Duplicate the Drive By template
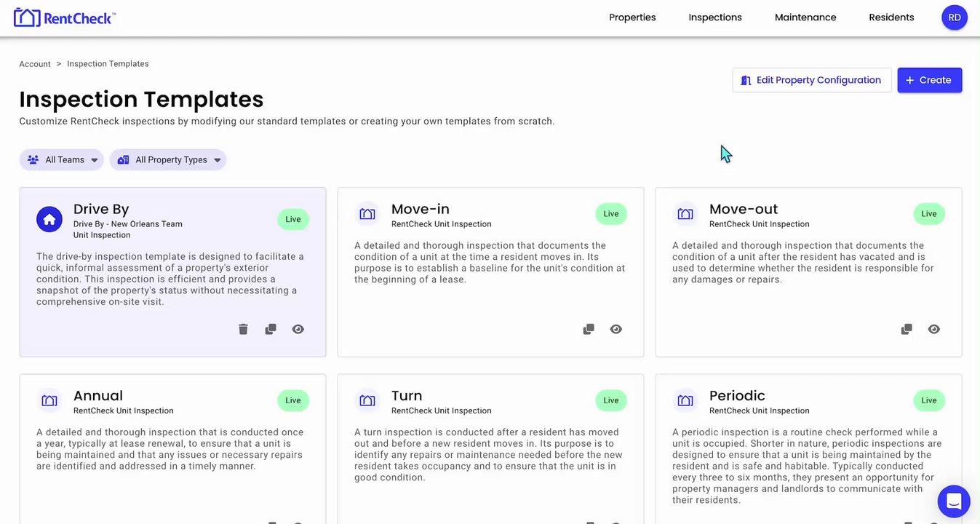The image size is (980, 524). click(x=271, y=330)
